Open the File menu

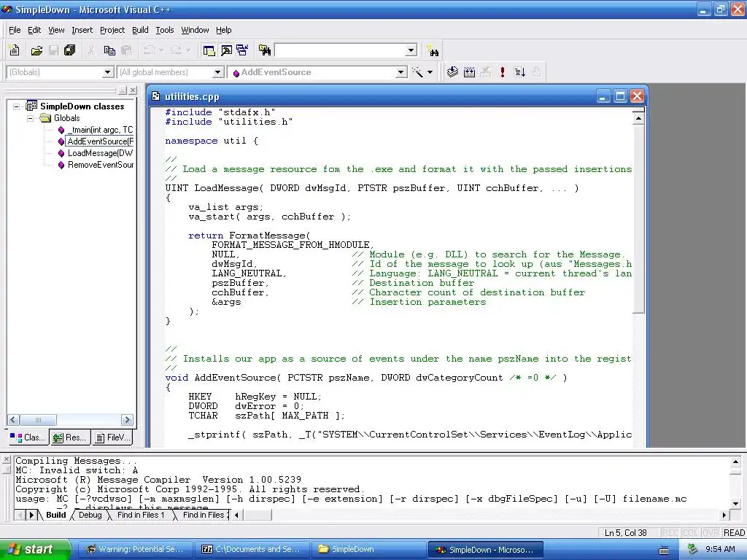click(15, 30)
